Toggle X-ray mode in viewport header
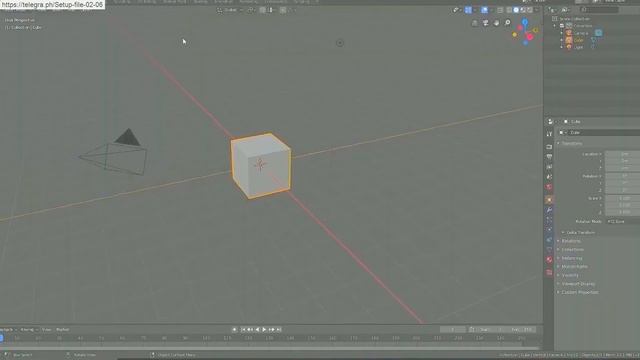Screen dimensions: 640x360 point(500,10)
